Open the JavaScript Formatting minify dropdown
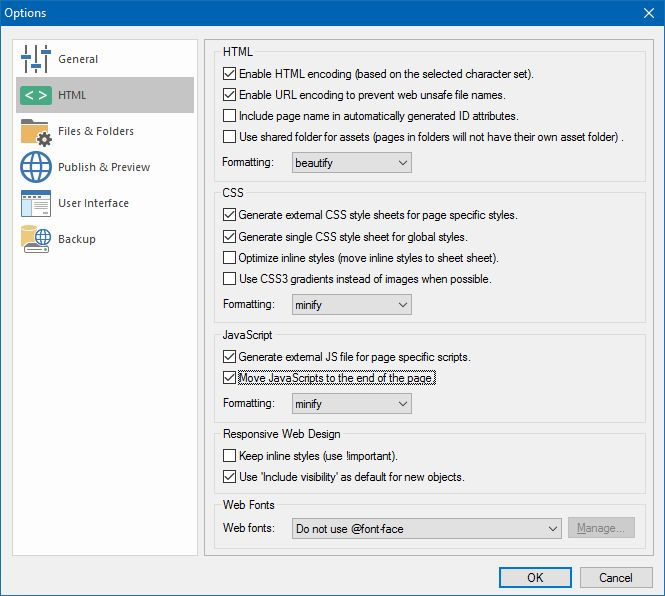The height and width of the screenshot is (596, 665). coord(352,404)
